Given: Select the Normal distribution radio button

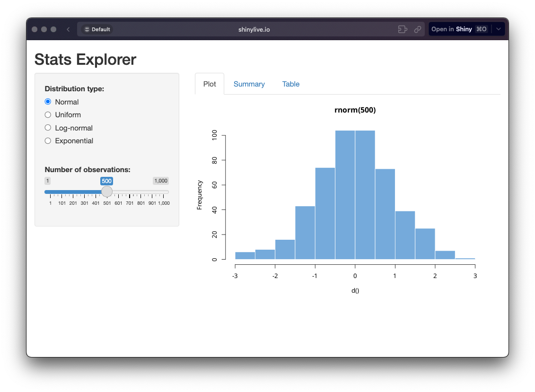Looking at the screenshot, I should click(x=48, y=102).
